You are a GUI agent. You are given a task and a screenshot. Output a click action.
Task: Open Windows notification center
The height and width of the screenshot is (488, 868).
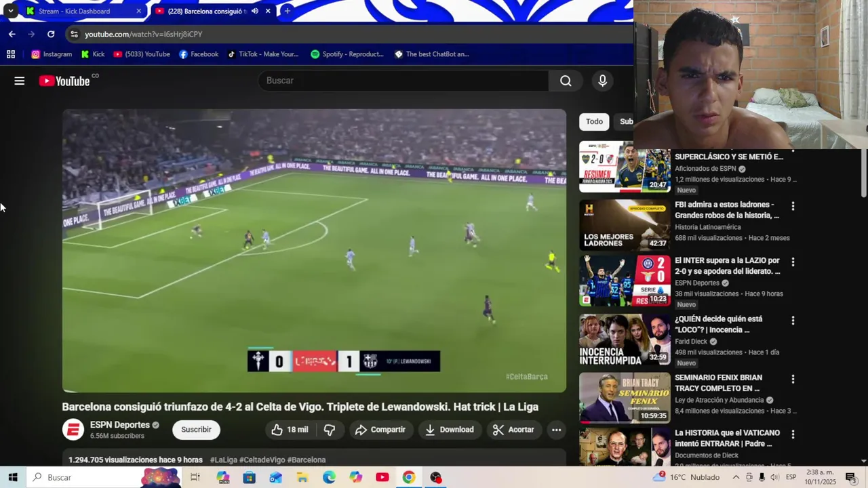point(850,477)
